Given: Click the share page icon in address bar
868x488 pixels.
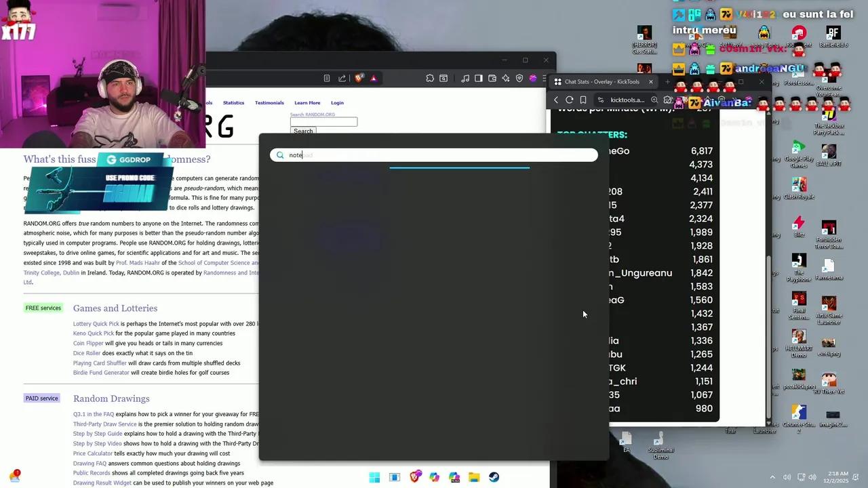Looking at the screenshot, I should pyautogui.click(x=342, y=79).
